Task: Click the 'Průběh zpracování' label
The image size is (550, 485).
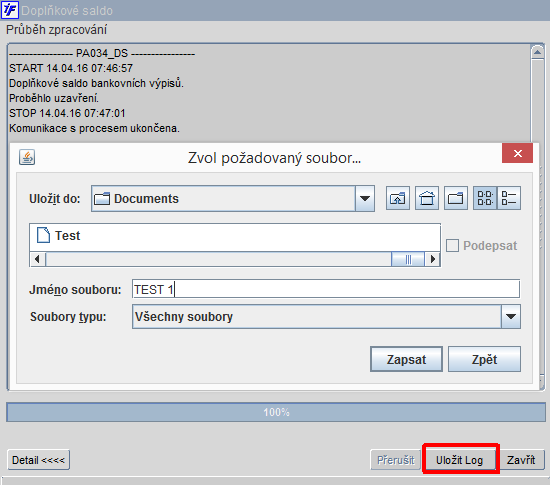Action: 56,30
